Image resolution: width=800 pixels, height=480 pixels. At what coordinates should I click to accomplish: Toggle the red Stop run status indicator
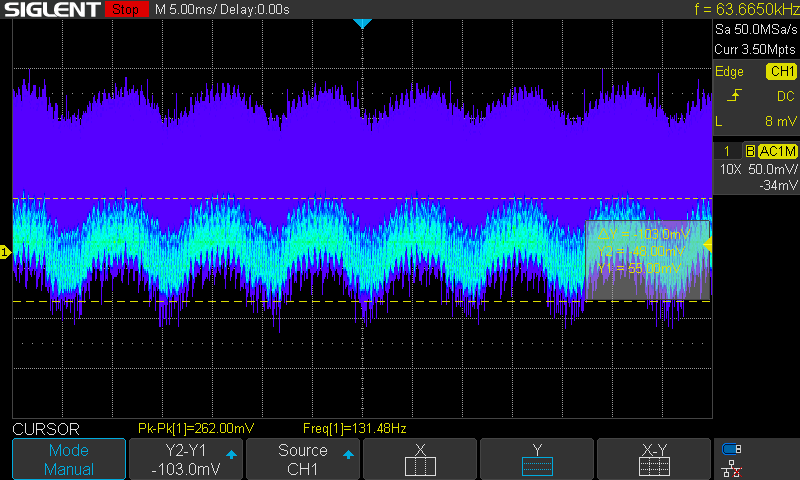[124, 10]
